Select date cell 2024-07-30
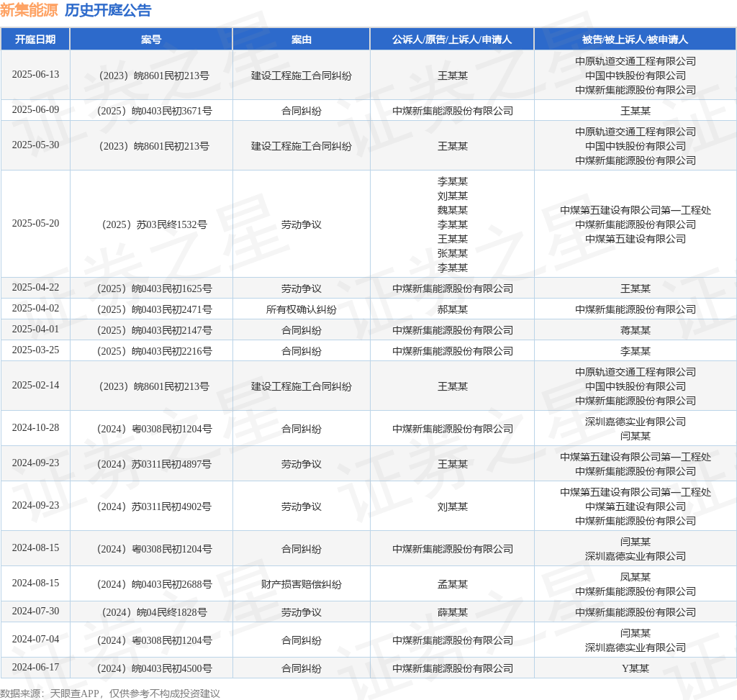 tap(36, 611)
